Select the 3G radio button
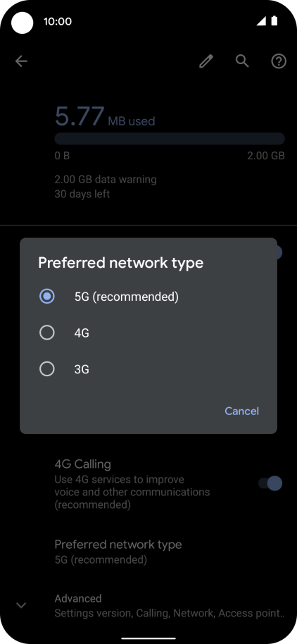 (46, 369)
